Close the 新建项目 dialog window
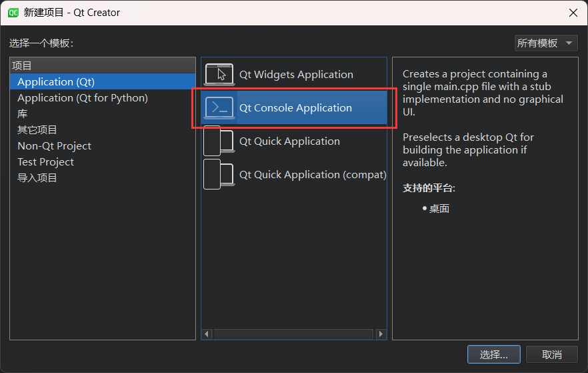This screenshot has width=588, height=373. [573, 13]
